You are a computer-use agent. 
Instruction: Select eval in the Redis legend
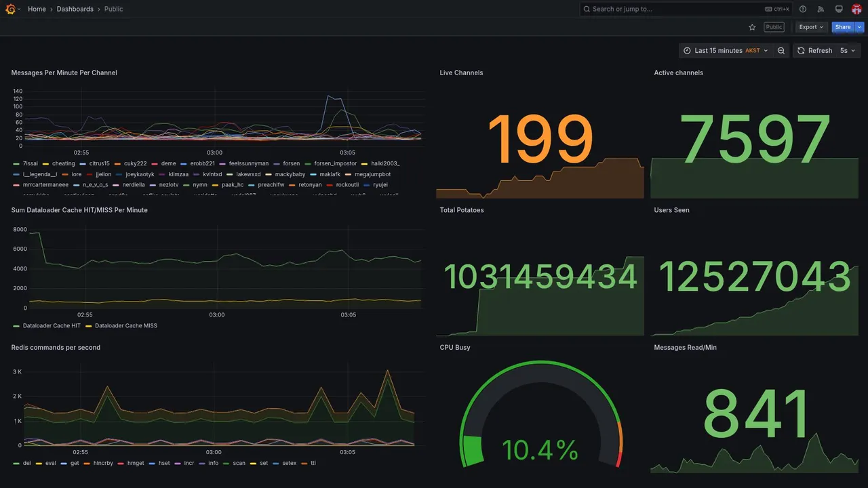coord(51,463)
